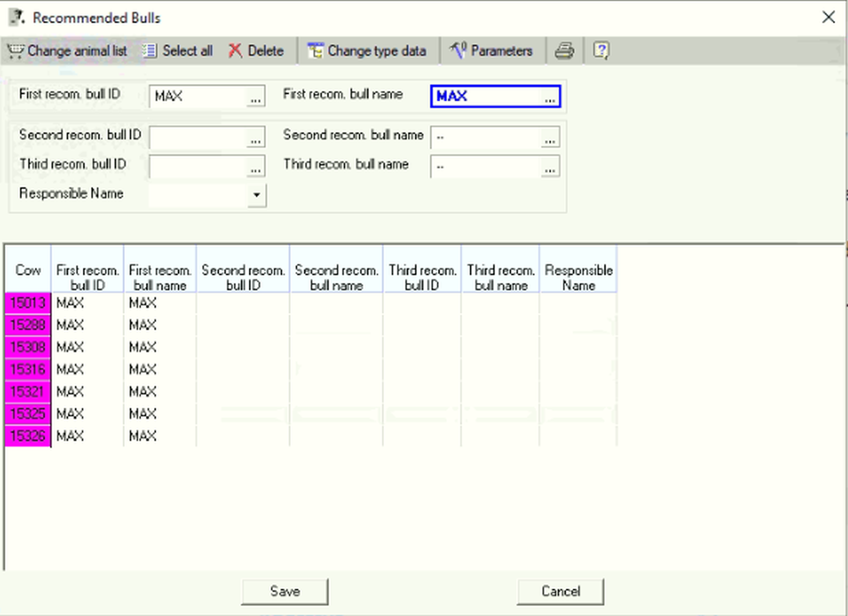Screen dimensions: 848x616
Task: Open lookup for Second recom. bull ID
Action: [256, 138]
